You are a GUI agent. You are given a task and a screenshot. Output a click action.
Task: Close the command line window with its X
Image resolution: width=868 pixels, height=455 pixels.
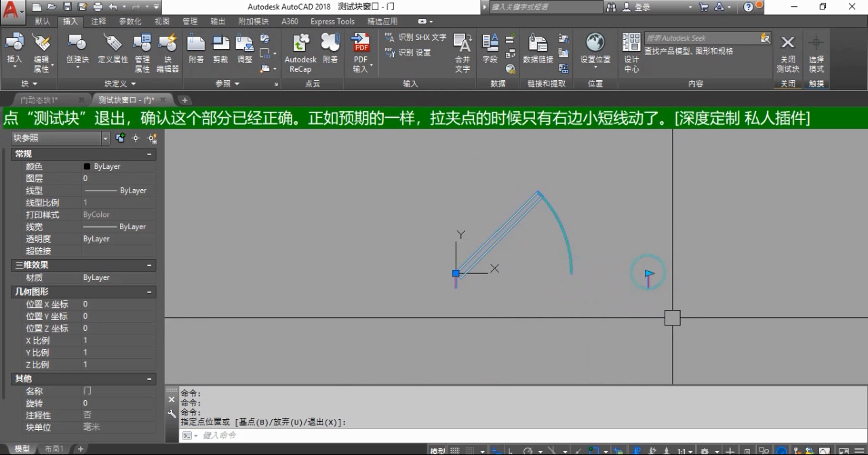tap(172, 399)
